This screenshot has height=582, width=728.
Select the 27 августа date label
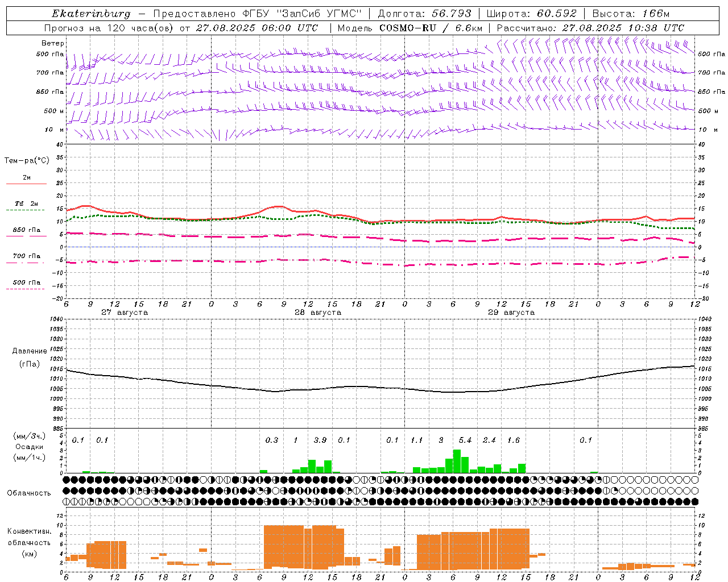click(x=125, y=313)
